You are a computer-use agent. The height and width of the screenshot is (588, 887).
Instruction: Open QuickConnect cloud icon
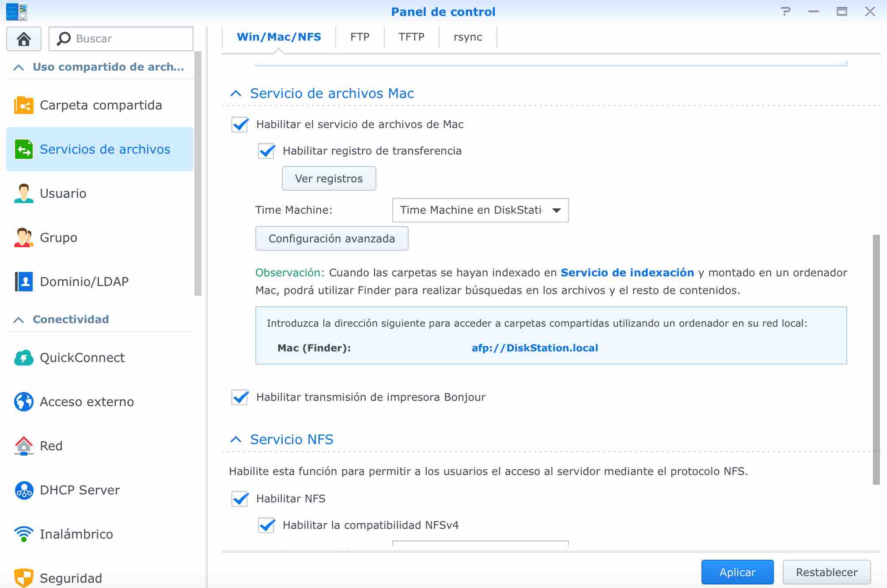click(24, 358)
